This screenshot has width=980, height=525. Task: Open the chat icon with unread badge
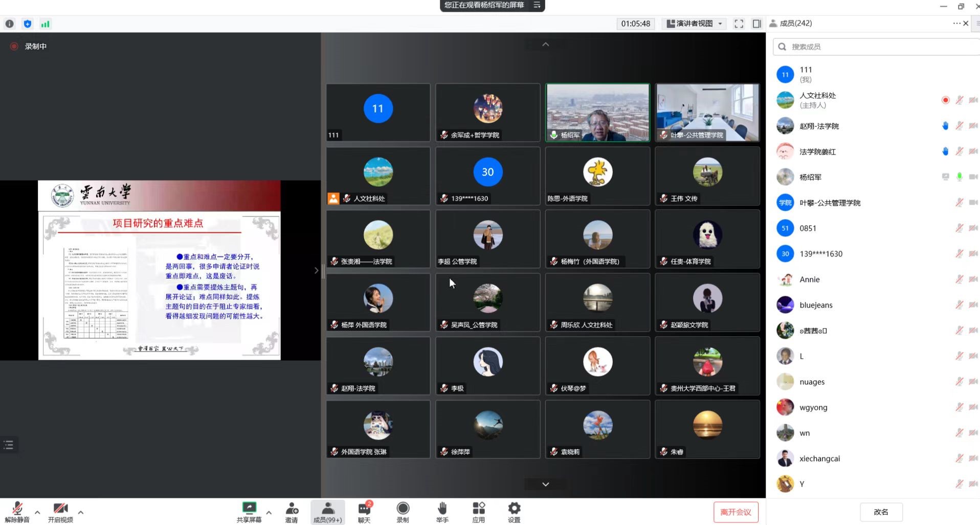tap(364, 509)
